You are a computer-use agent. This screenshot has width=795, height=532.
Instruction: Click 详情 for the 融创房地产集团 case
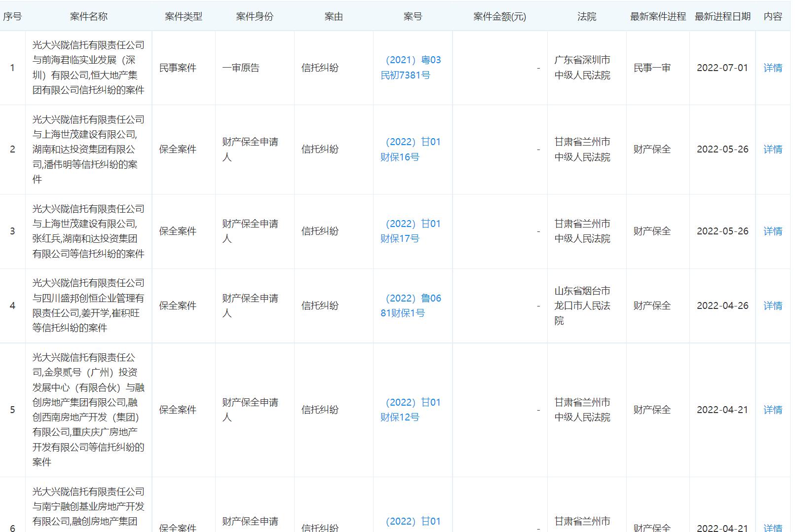[773, 409]
